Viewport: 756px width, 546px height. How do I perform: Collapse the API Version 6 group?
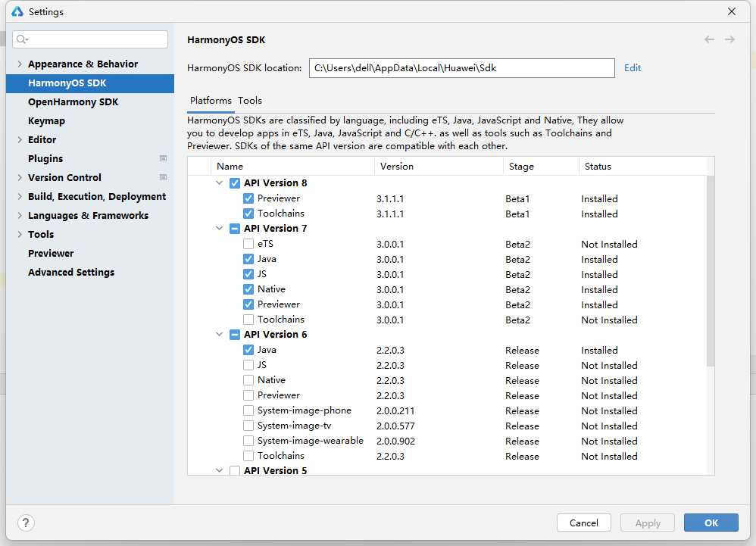[x=220, y=335]
